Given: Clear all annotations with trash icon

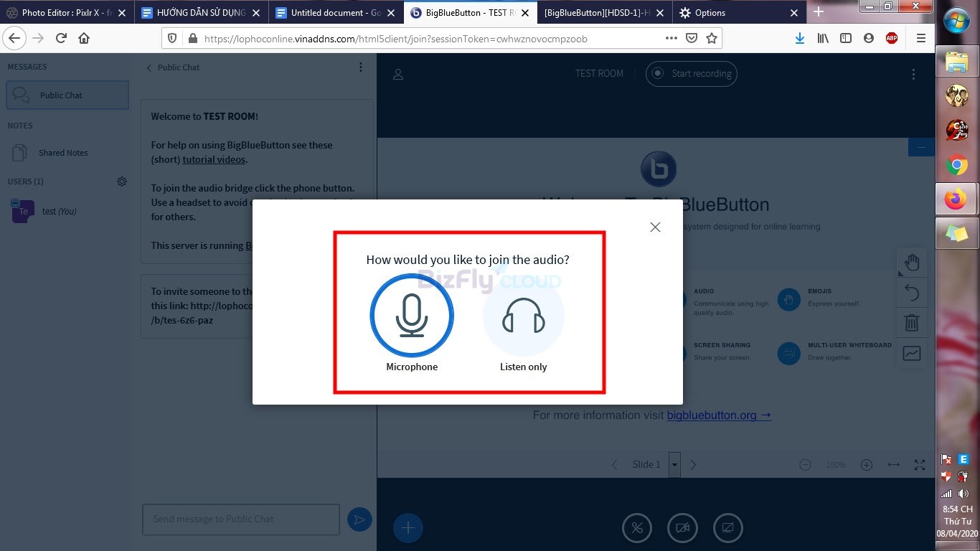Looking at the screenshot, I should tap(912, 323).
